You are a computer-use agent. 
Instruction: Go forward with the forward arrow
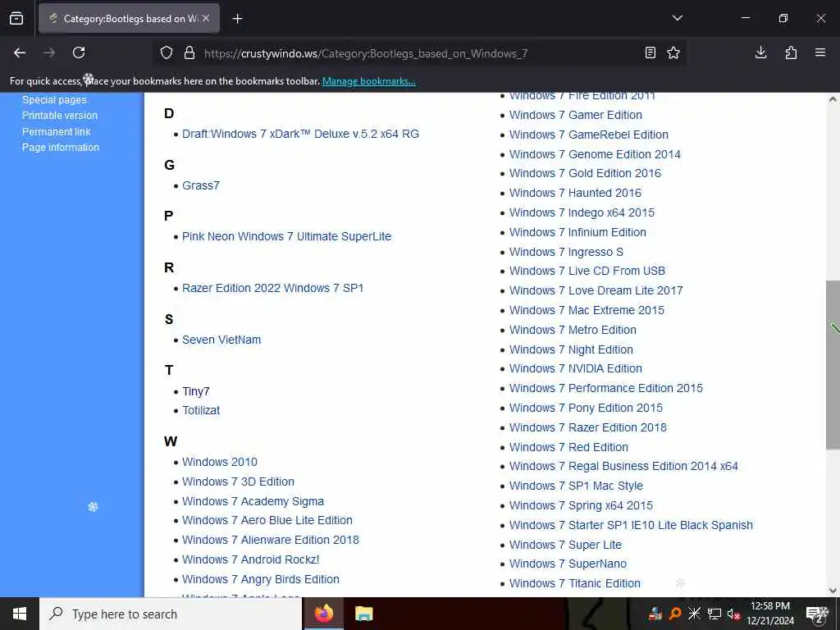(x=49, y=52)
